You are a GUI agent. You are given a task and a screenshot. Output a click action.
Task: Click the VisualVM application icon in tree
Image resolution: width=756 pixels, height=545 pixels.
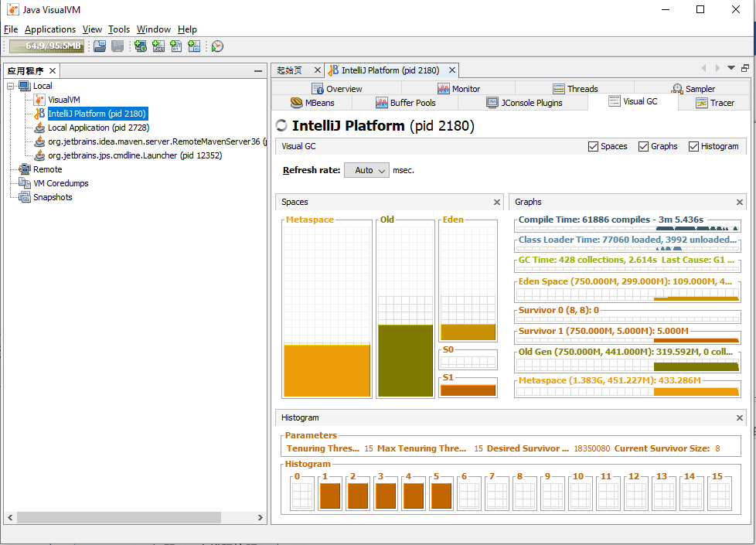[x=39, y=100]
